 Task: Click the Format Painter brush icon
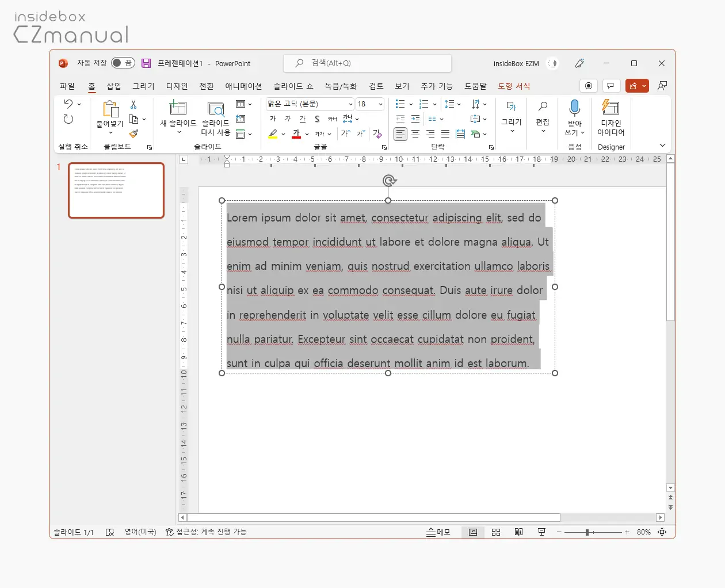133,134
